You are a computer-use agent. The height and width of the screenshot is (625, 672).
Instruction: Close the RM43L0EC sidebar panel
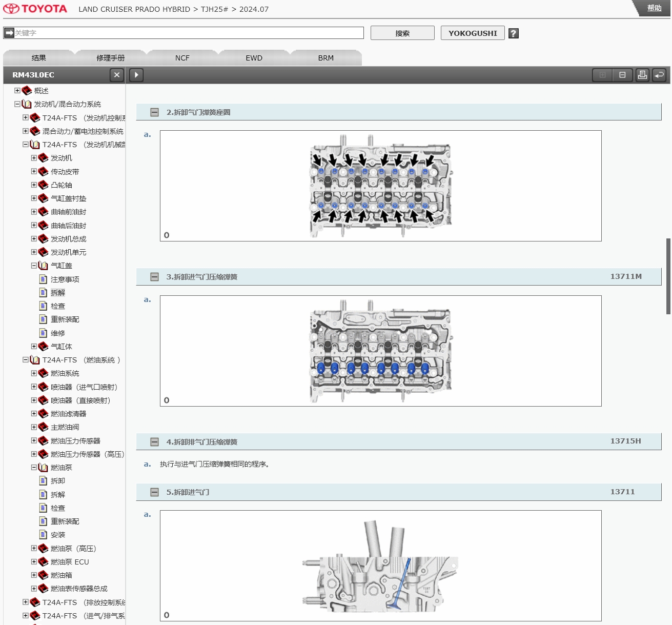tap(117, 75)
